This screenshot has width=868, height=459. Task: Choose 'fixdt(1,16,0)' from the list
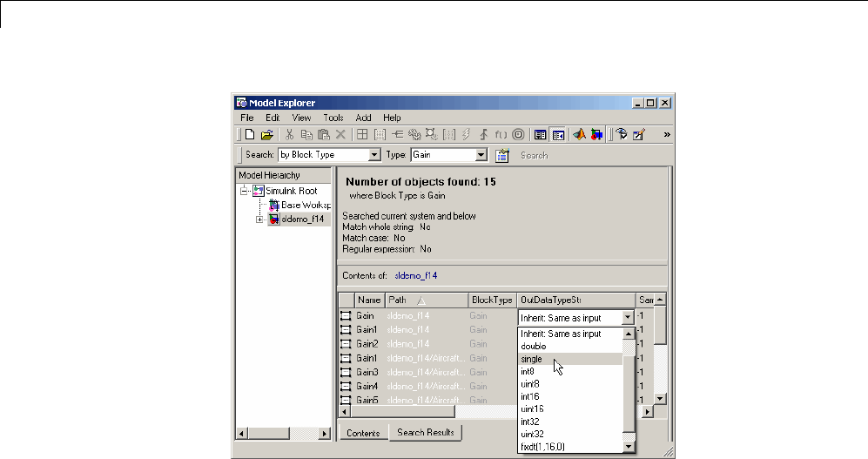click(570, 447)
